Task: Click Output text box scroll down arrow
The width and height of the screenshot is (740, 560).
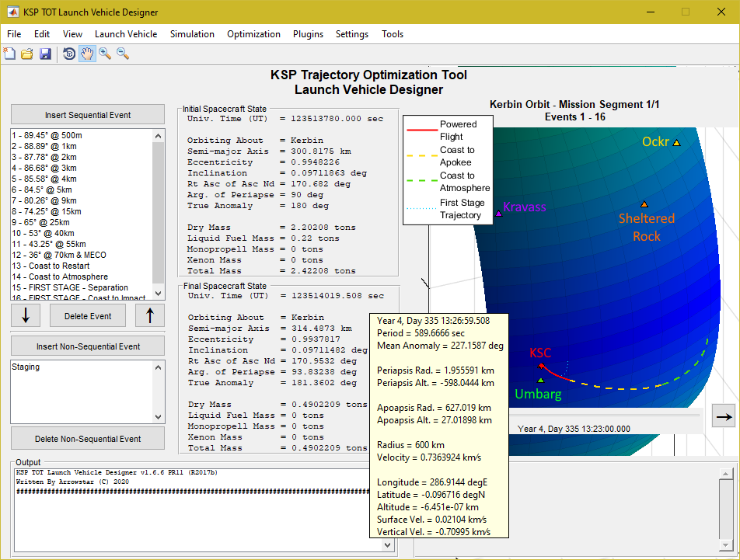Action: pyautogui.click(x=387, y=545)
